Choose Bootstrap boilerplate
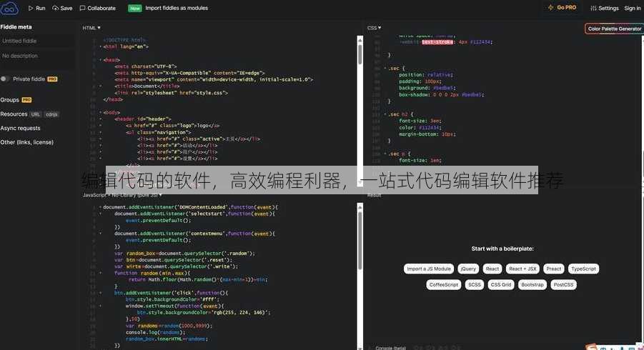 point(532,285)
